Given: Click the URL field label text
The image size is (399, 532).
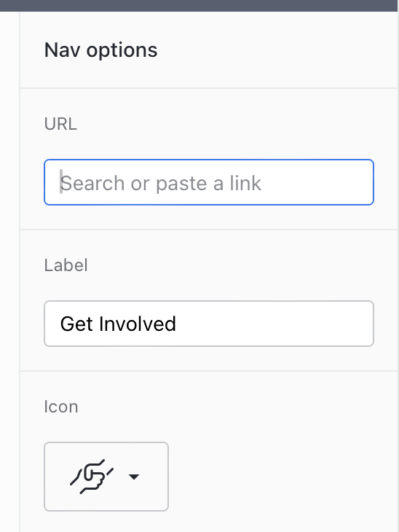Looking at the screenshot, I should click(60, 123).
